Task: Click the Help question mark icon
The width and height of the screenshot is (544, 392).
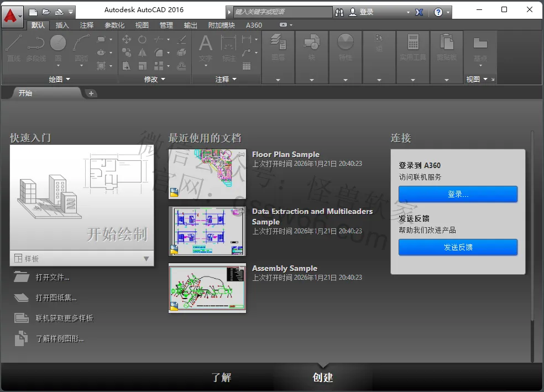Action: [x=438, y=12]
